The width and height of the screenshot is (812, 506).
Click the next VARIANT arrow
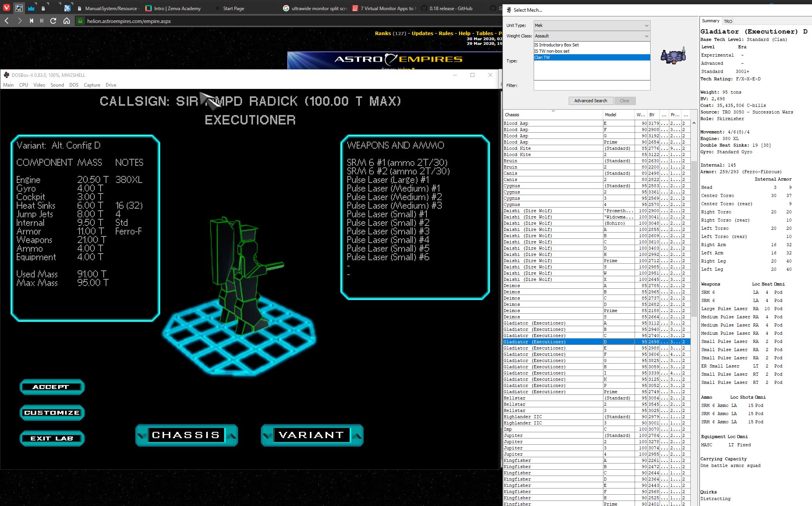[x=357, y=435]
